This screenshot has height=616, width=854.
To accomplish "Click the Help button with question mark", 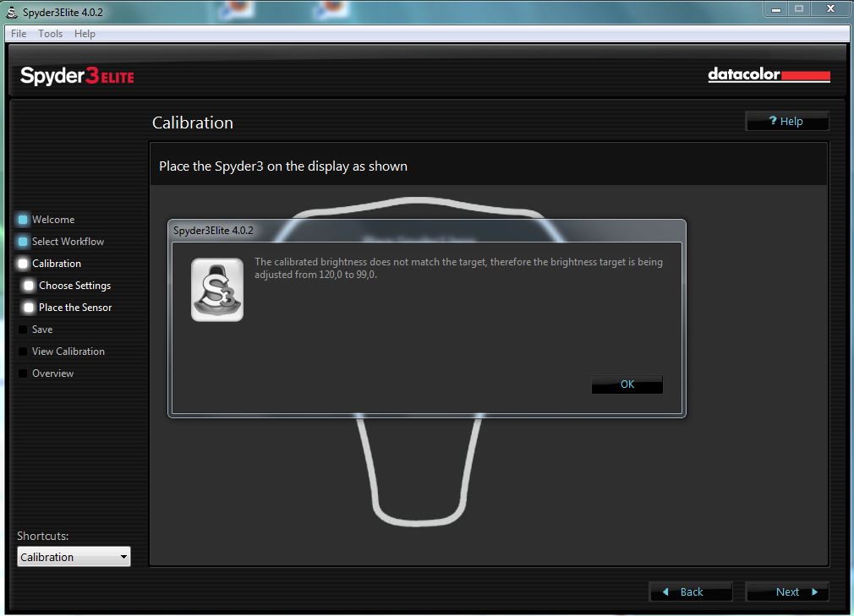I will click(x=787, y=121).
